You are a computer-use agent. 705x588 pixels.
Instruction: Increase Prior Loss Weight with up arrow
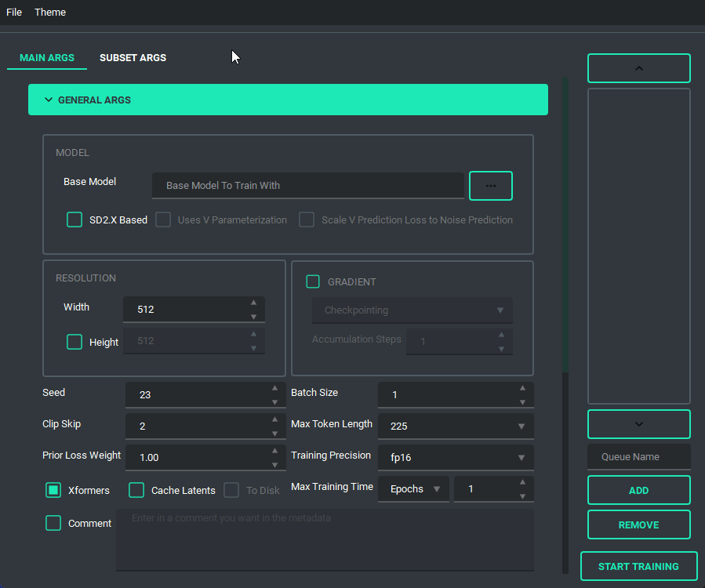274,451
